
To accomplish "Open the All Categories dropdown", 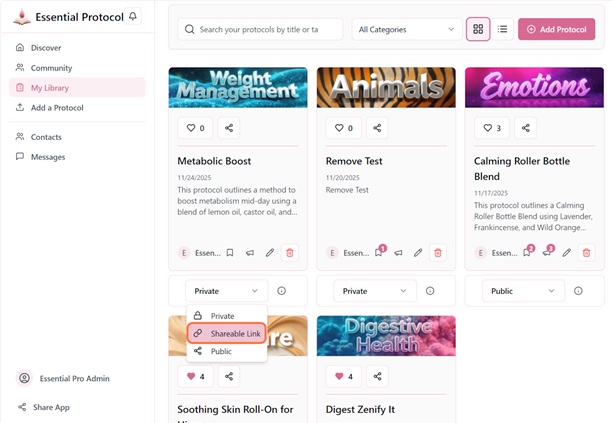I will [406, 30].
